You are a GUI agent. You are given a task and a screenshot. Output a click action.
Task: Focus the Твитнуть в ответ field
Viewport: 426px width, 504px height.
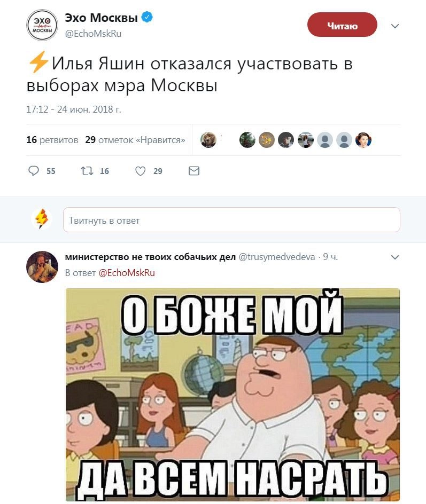[231, 220]
